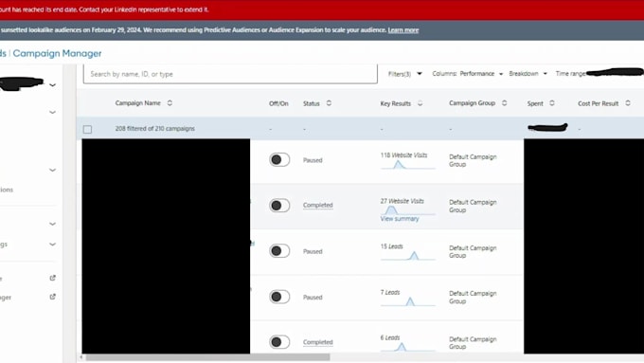Toggle on the 6 Leads campaign

pos(279,341)
